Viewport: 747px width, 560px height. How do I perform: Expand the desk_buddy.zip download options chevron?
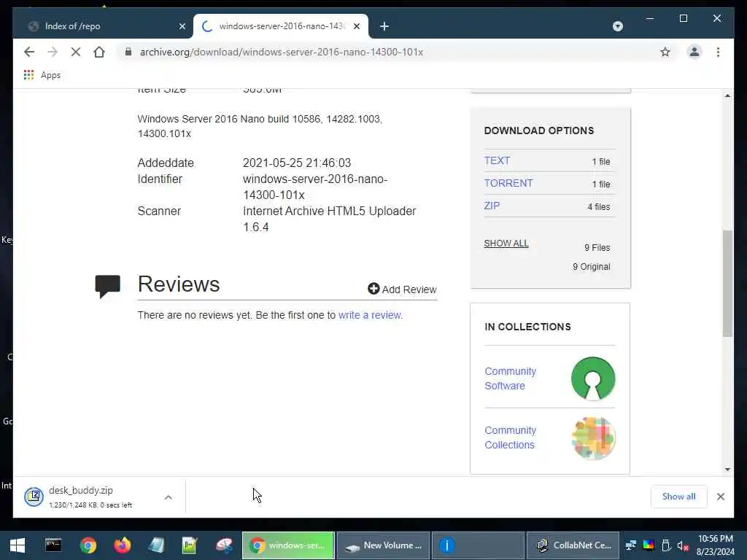point(169,497)
